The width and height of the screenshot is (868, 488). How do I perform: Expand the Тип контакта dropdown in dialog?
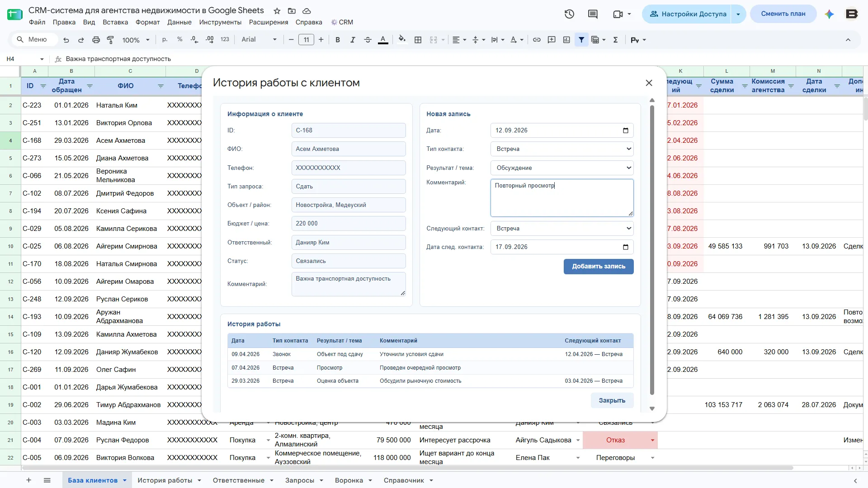click(562, 149)
